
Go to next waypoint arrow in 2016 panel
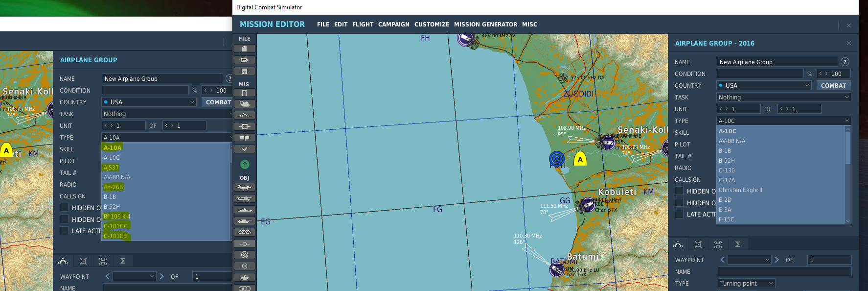pos(777,260)
